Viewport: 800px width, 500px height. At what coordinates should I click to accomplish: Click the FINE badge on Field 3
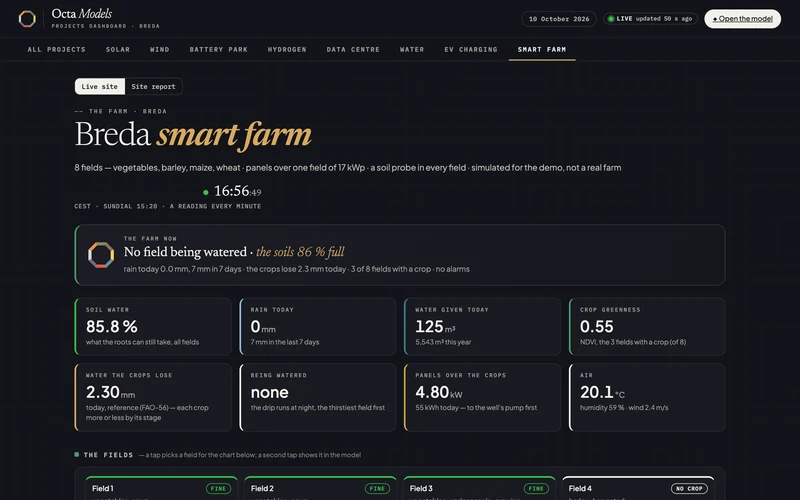[536, 489]
